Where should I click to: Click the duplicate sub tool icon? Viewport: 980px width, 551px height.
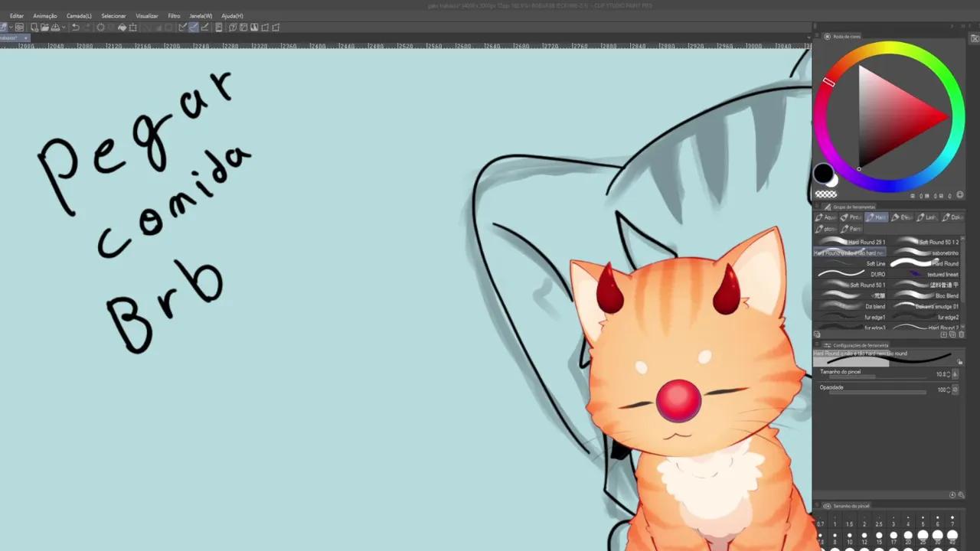click(x=952, y=334)
